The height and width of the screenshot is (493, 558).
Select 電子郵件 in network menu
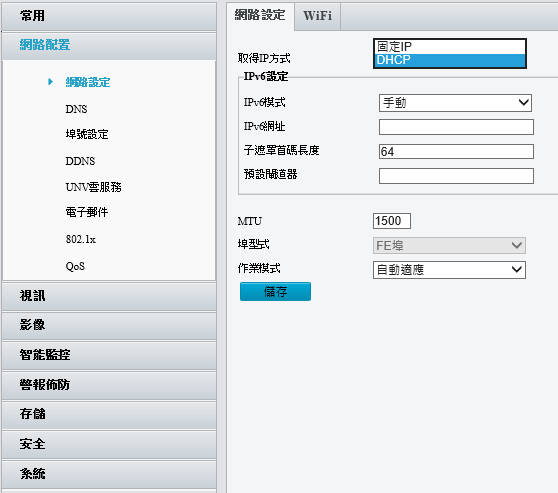click(87, 213)
